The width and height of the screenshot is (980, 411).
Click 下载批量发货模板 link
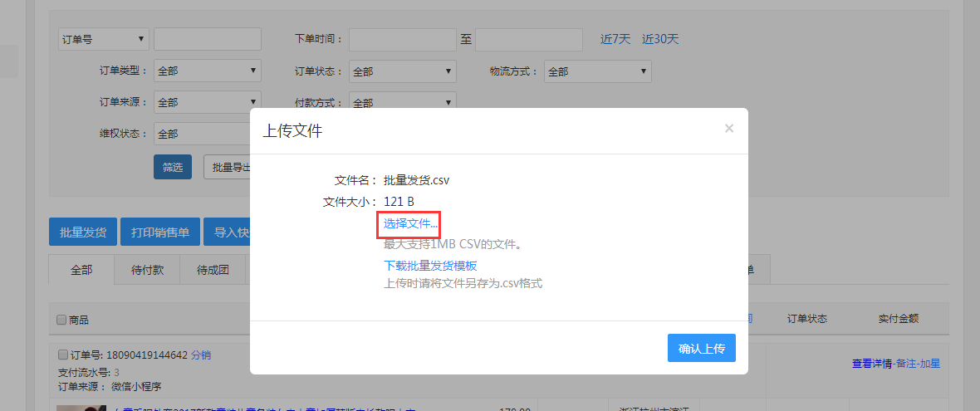tap(430, 266)
